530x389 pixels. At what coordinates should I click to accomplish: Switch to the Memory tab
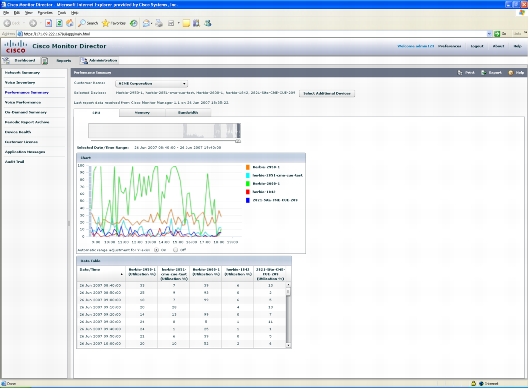[x=142, y=113]
